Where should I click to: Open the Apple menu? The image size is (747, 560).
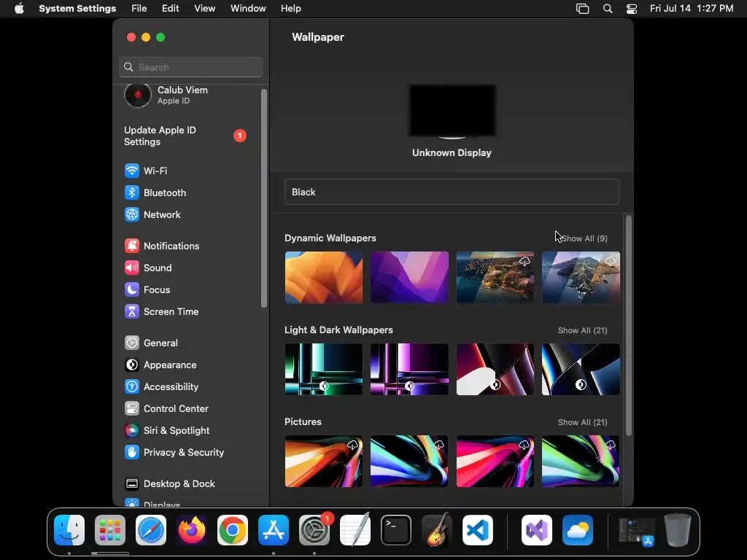(19, 9)
